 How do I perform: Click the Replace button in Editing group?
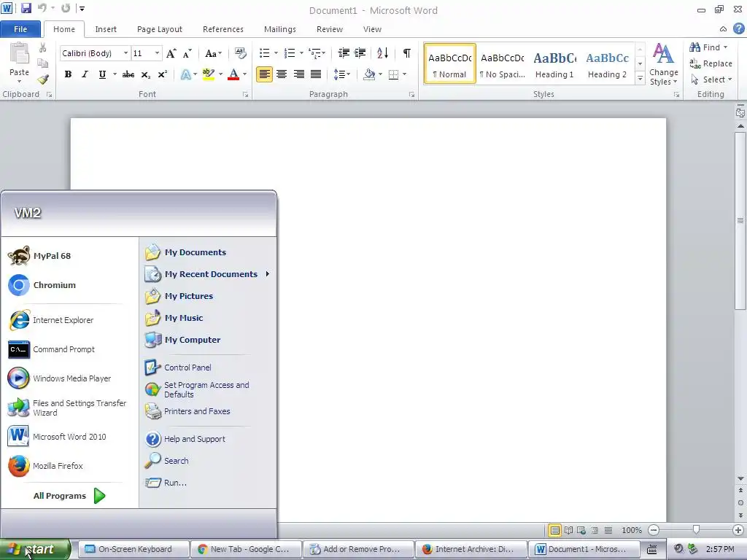pos(711,63)
